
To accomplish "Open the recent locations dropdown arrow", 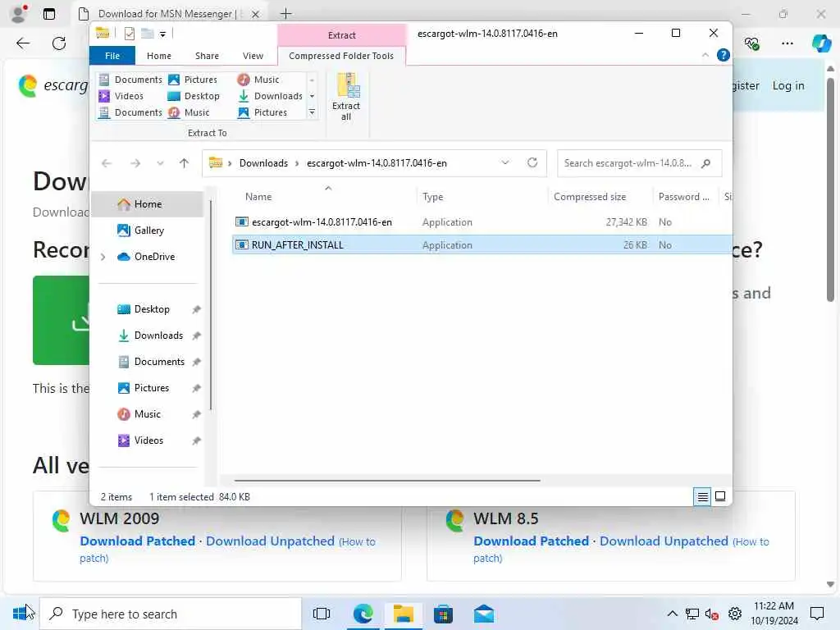I will coord(160,163).
